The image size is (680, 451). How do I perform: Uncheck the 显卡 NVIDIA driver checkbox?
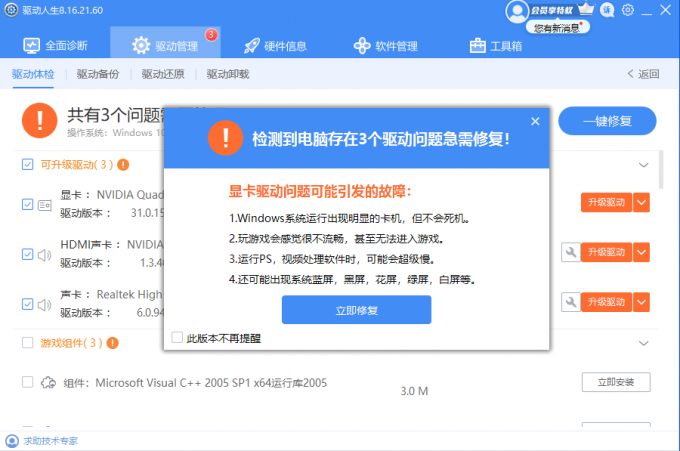click(x=27, y=204)
